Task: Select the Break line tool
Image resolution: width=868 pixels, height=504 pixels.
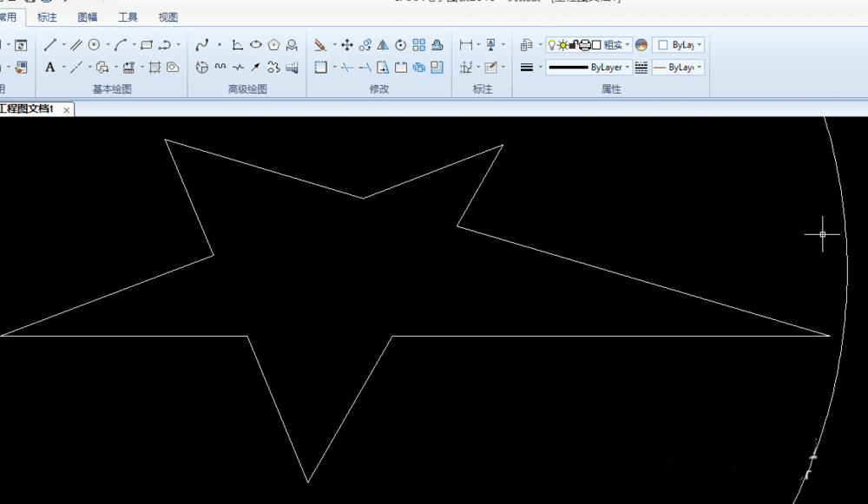Action: [238, 68]
